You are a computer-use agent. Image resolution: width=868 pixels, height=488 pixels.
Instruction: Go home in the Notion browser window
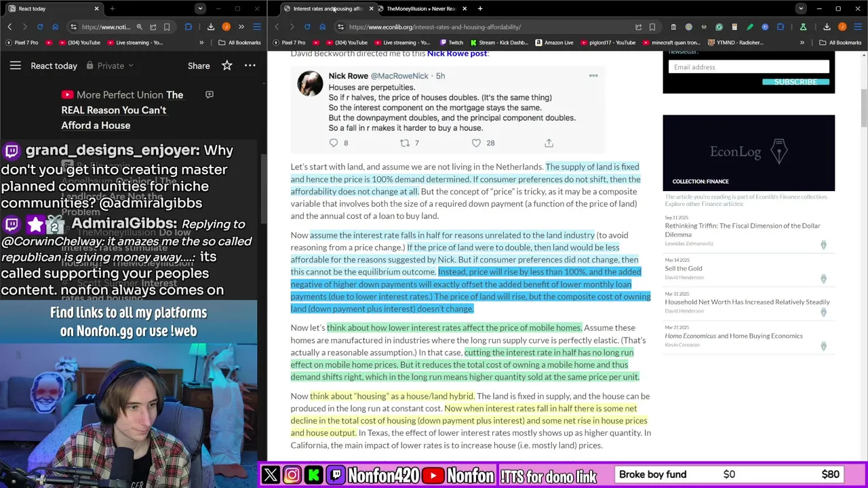tap(56, 27)
